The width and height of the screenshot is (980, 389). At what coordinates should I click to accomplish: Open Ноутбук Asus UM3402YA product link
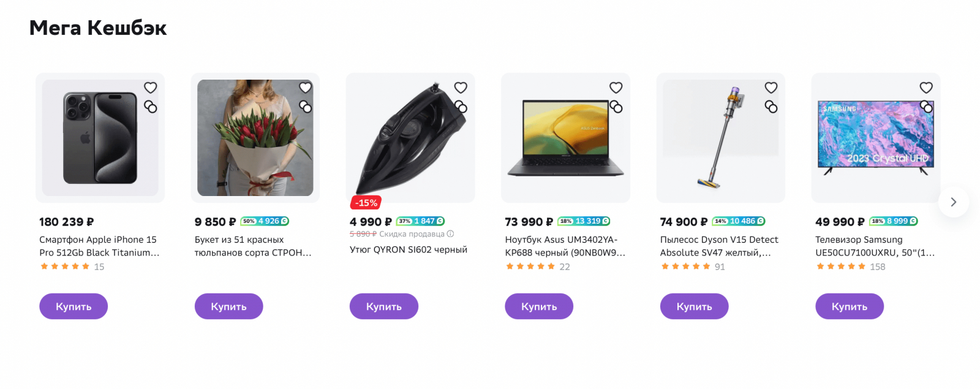(x=564, y=246)
